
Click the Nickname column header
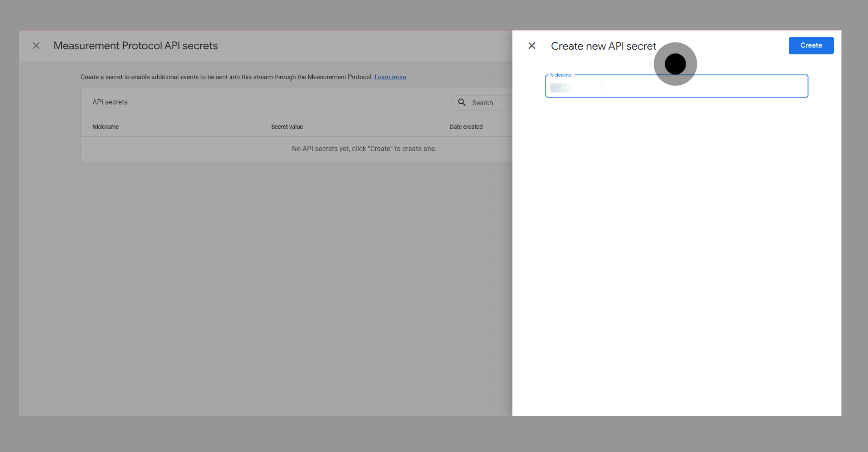point(105,127)
